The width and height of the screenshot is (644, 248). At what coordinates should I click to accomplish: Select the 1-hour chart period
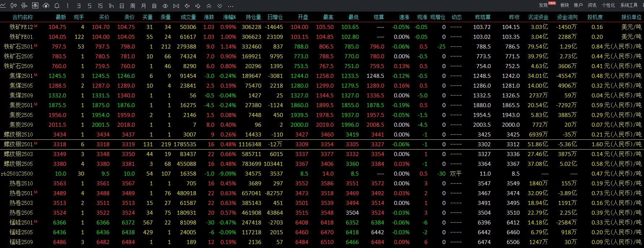click(111, 6)
